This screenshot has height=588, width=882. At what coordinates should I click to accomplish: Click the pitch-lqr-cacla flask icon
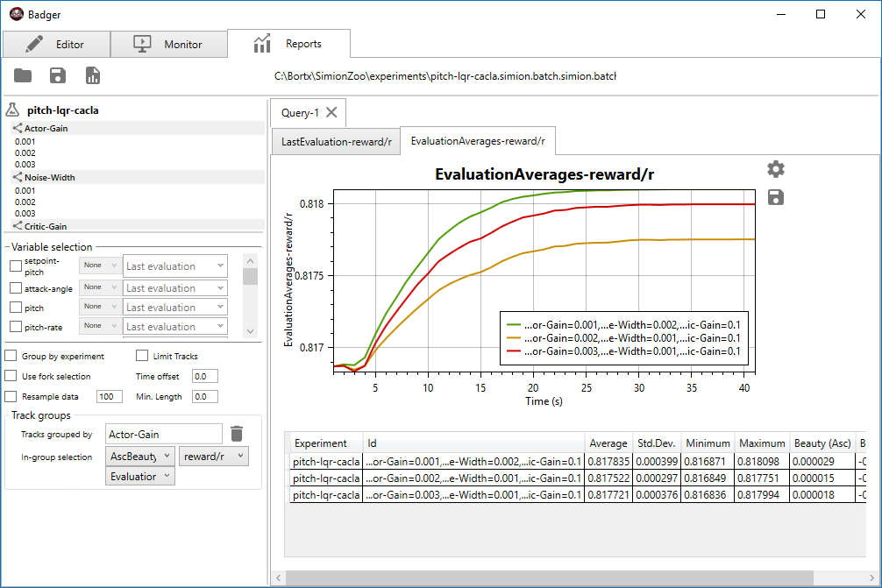pyautogui.click(x=12, y=110)
